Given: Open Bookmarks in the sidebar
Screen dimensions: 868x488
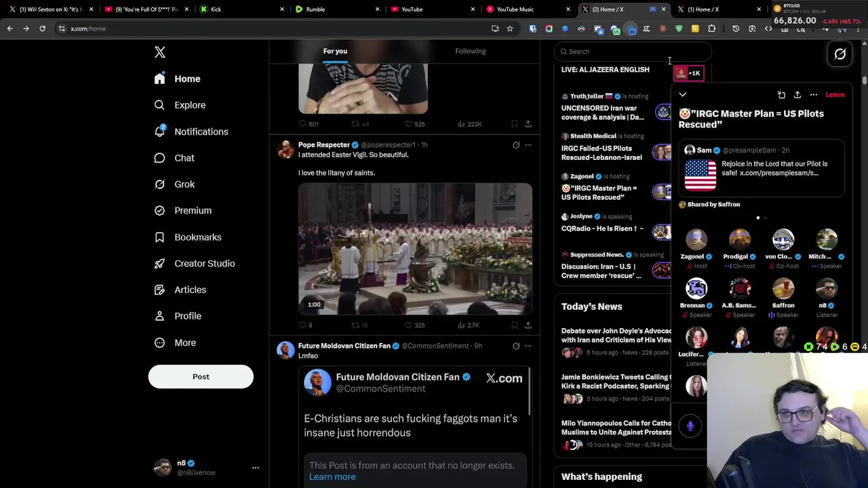Looking at the screenshot, I should (x=188, y=237).
